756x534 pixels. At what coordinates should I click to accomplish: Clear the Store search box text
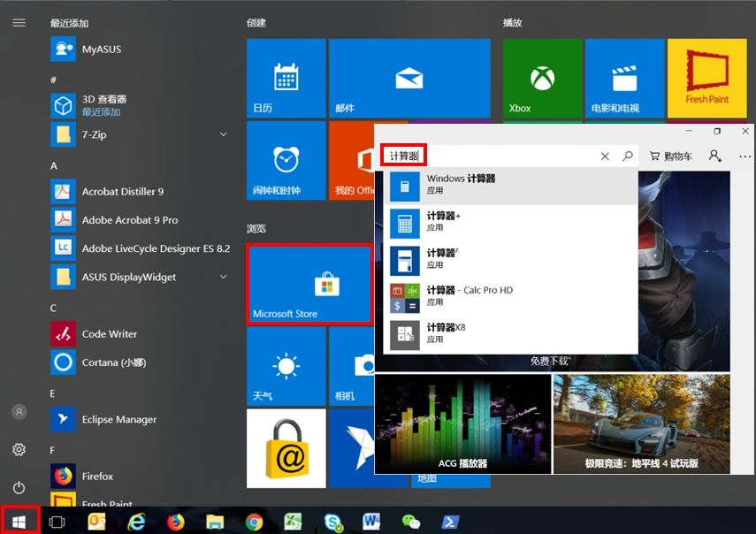605,156
